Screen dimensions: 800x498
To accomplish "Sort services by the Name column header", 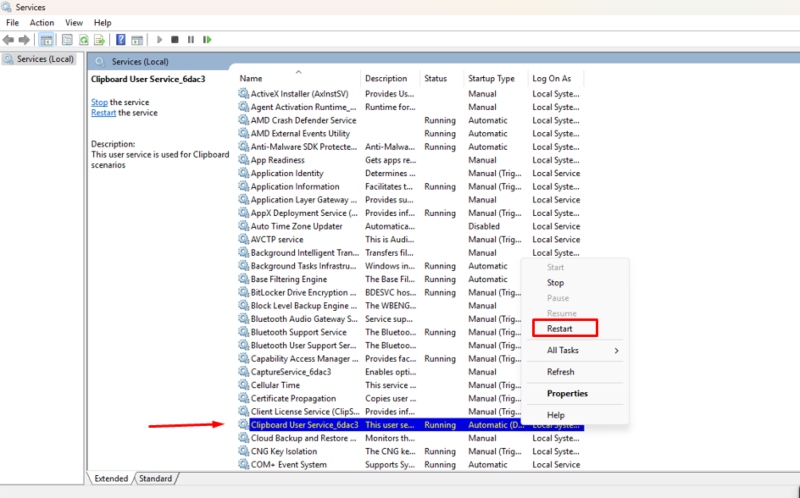I will (x=251, y=79).
